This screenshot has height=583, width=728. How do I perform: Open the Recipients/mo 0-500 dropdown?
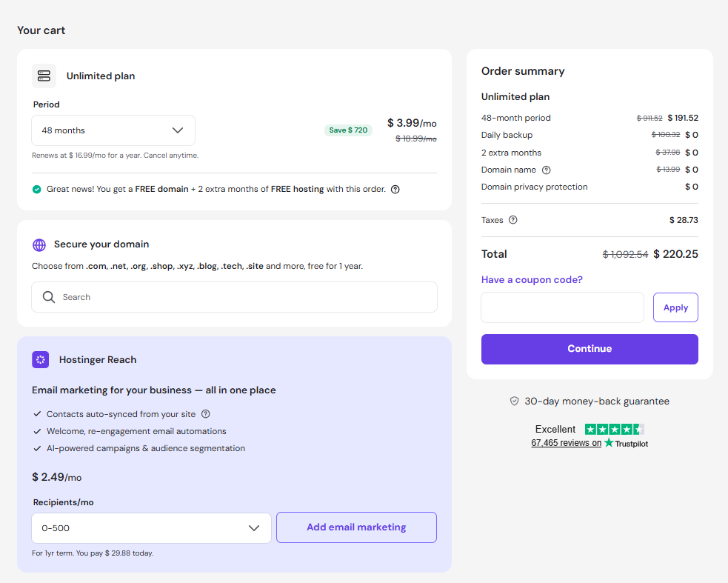coord(151,528)
